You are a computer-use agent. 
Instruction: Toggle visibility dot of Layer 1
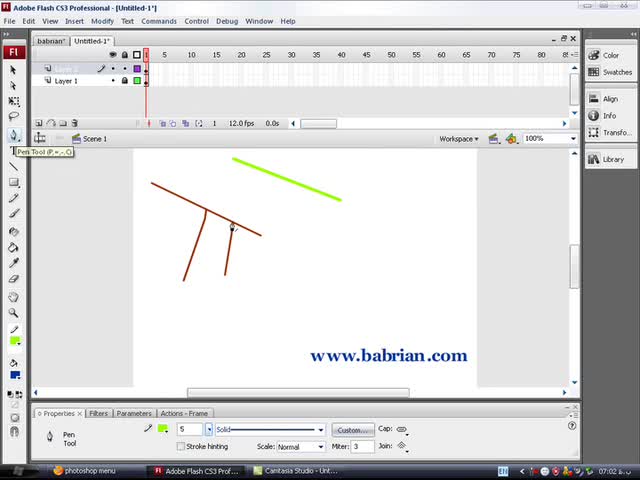click(113, 81)
